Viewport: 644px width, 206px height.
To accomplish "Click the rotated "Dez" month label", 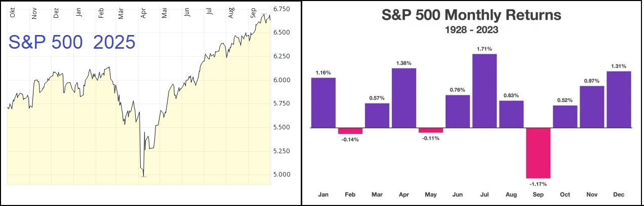I will point(56,13).
